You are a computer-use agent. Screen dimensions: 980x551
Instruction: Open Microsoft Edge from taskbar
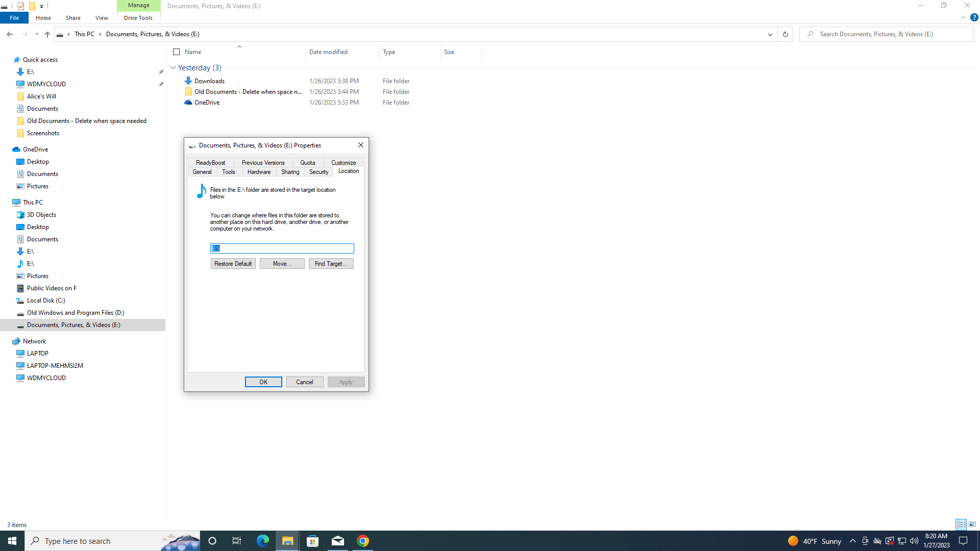(262, 541)
